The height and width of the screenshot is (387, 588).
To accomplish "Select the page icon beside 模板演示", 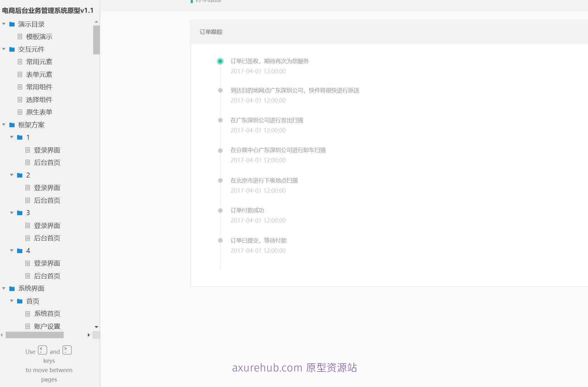I will pos(20,37).
